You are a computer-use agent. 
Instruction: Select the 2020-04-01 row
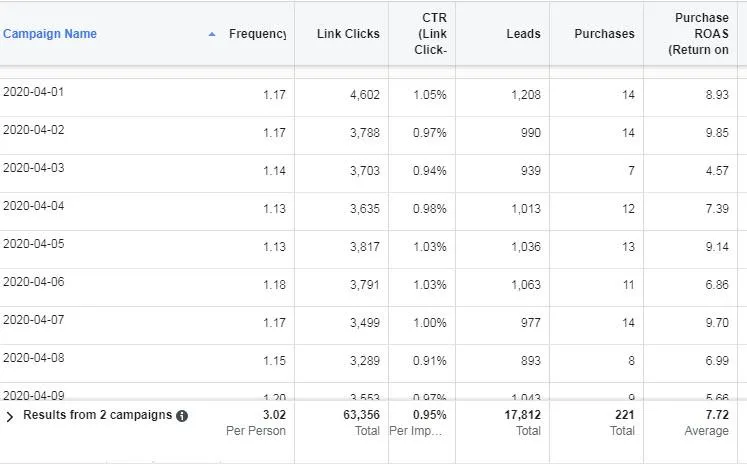coord(34,92)
